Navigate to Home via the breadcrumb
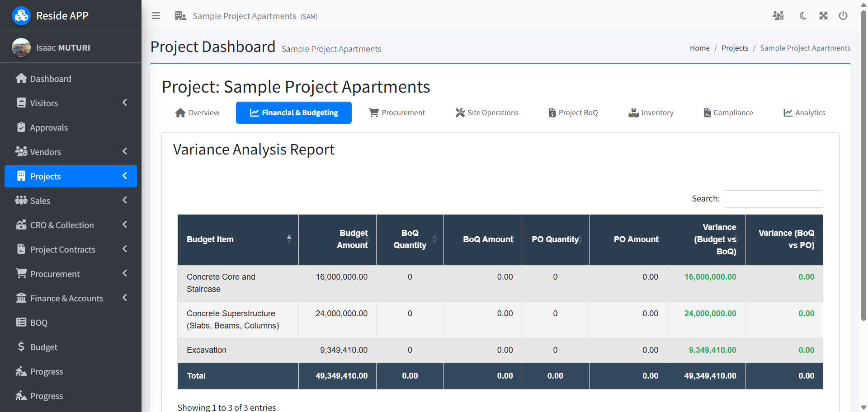868x412 pixels. point(699,48)
